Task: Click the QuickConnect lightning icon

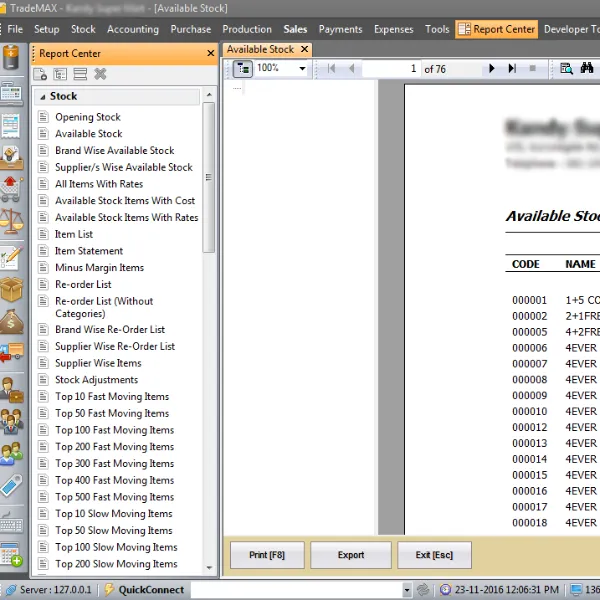Action: (109, 590)
